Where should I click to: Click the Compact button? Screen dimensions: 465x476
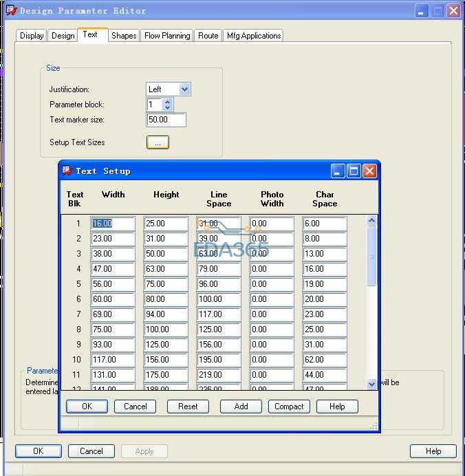289,407
